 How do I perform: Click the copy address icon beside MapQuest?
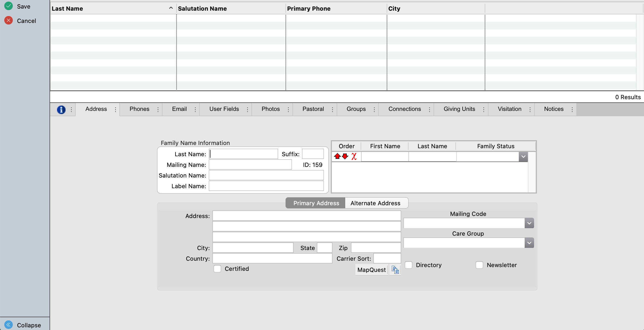click(x=395, y=270)
